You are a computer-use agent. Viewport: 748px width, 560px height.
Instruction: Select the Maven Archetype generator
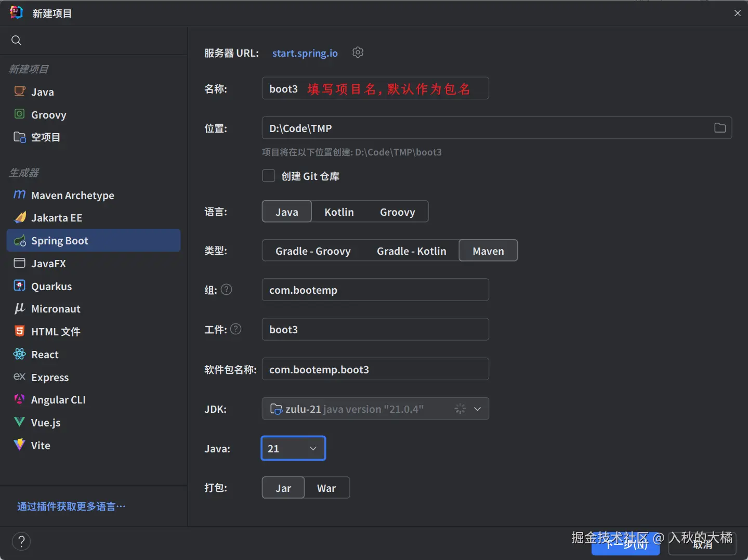click(x=72, y=196)
